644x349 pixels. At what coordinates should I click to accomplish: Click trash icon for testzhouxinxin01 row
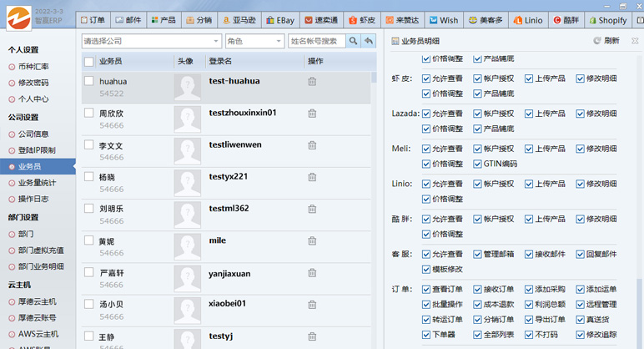coord(312,113)
